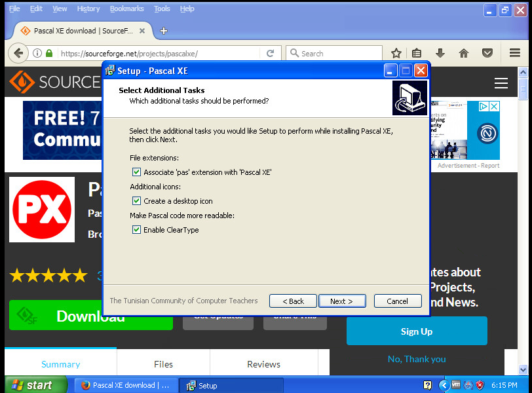Click the vm tools tray icon

(456, 385)
